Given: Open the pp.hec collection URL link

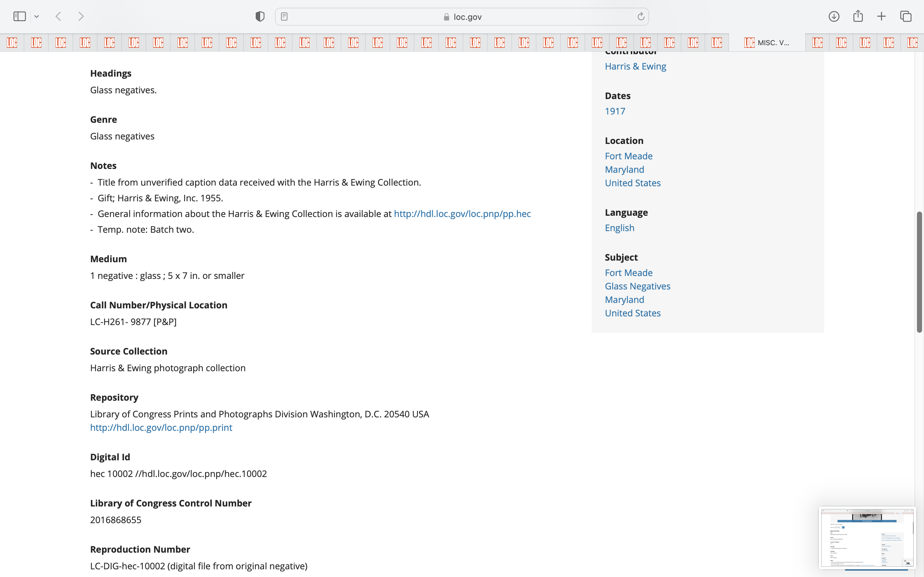Looking at the screenshot, I should tap(462, 214).
